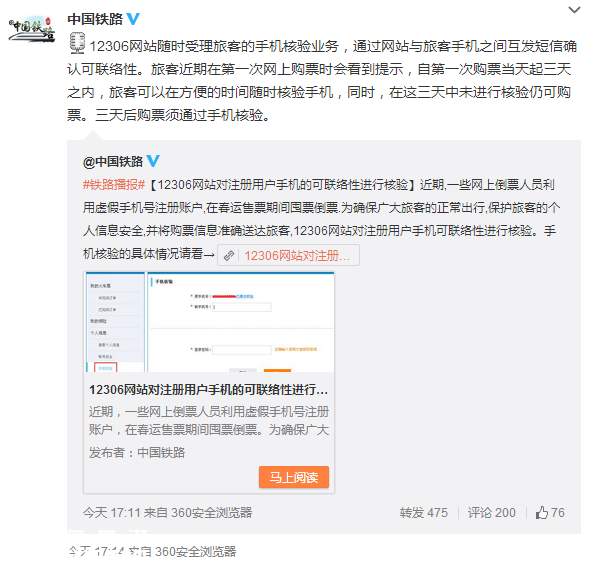Open the article preview thumbnail image

pyautogui.click(x=209, y=322)
